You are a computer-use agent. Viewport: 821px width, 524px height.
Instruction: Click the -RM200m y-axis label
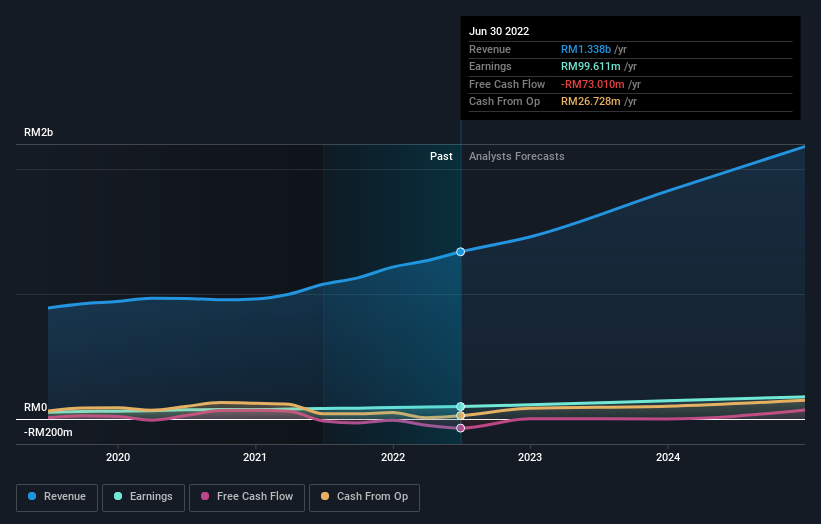point(48,432)
